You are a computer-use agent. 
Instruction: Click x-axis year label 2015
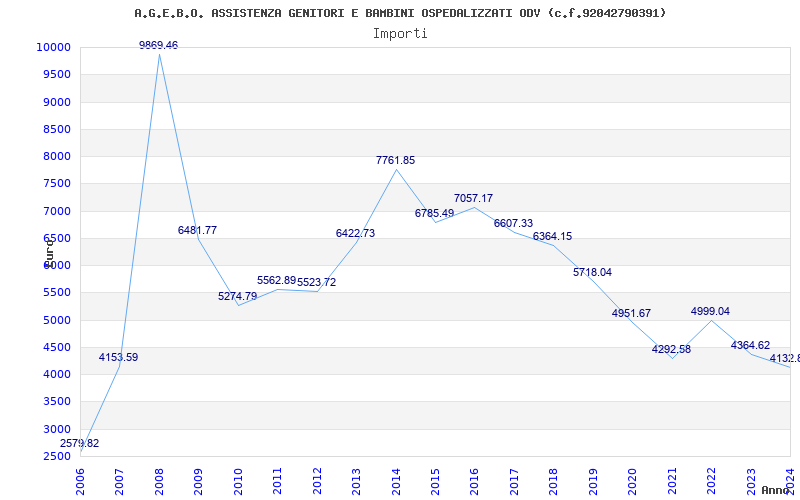(x=435, y=482)
